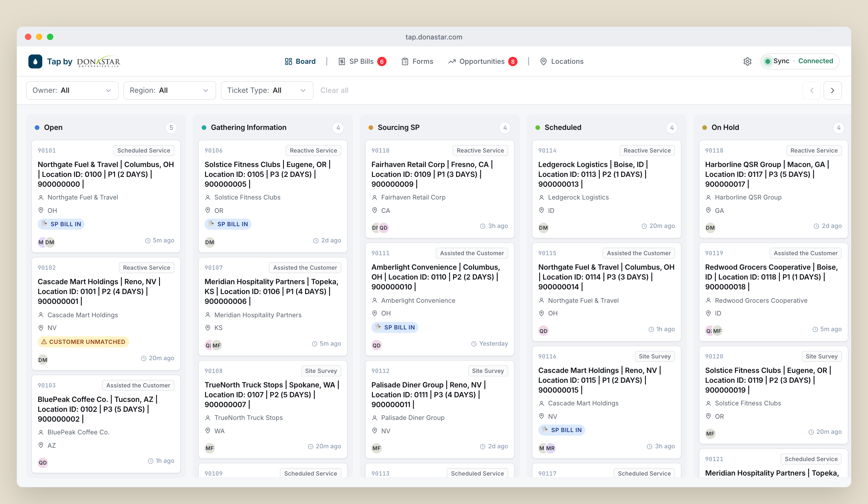Click QD avatar on ticket 90111
Screen dimensions: 868x504
(x=376, y=345)
